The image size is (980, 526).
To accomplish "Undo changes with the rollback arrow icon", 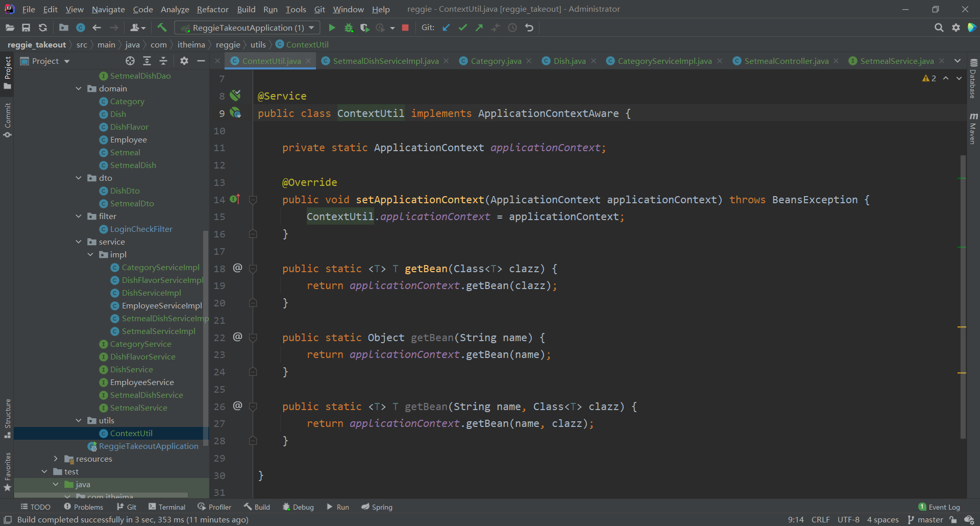I will (x=529, y=28).
